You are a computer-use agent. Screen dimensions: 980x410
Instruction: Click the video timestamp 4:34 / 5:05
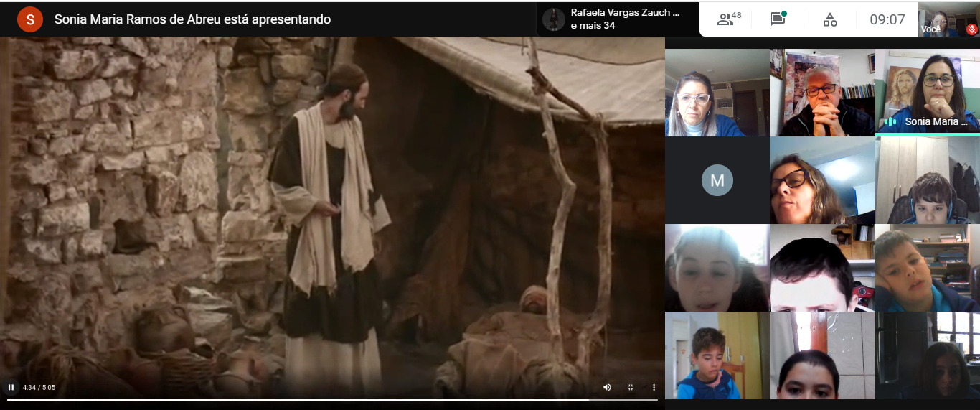39,387
